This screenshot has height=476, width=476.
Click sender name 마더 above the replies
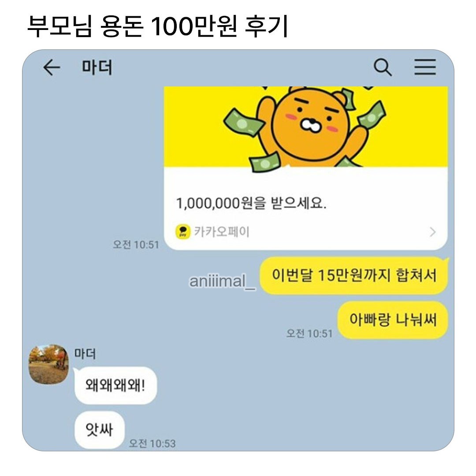click(x=85, y=353)
